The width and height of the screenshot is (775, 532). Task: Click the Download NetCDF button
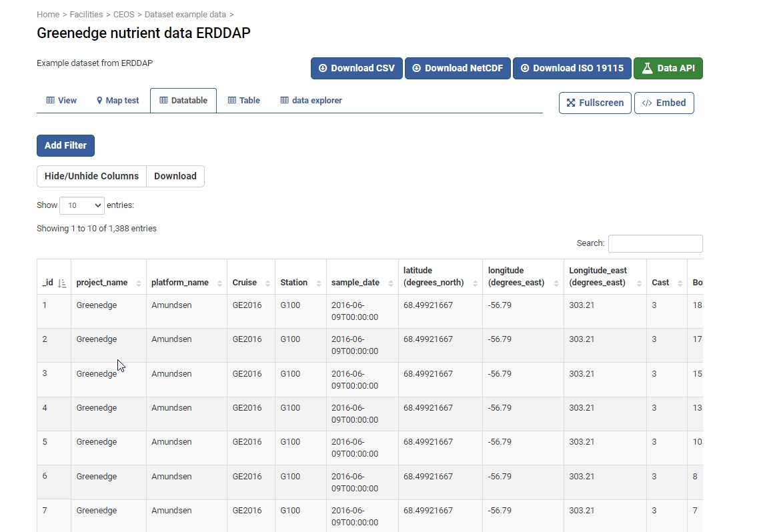(458, 68)
